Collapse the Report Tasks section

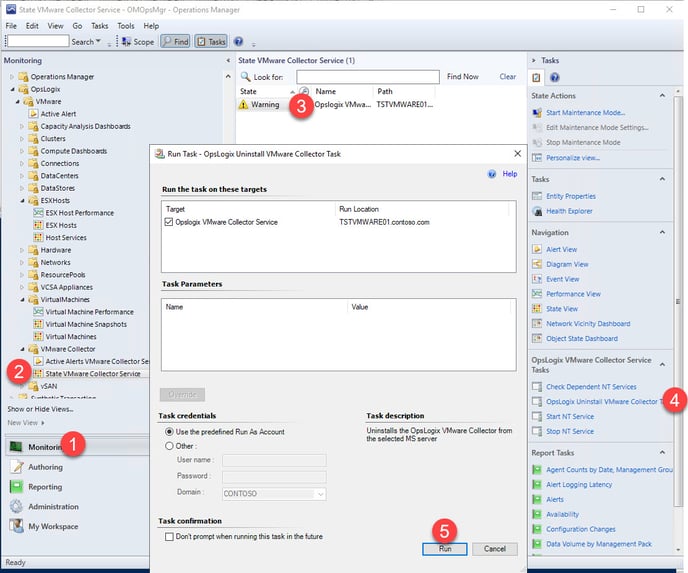pos(662,452)
